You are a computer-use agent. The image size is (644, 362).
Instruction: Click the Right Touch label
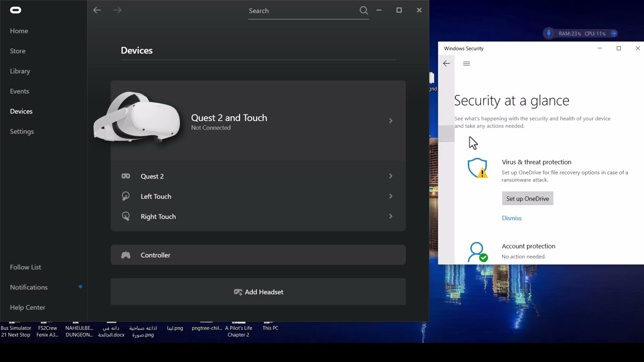[158, 217]
